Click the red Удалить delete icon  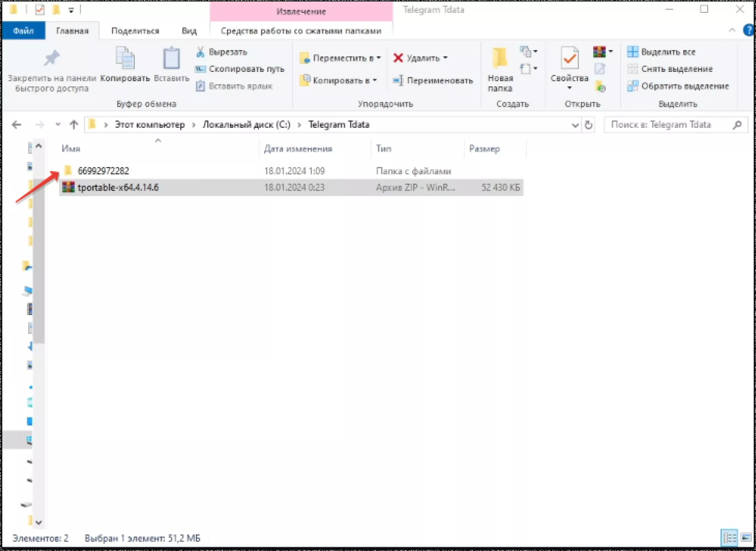pyautogui.click(x=398, y=58)
